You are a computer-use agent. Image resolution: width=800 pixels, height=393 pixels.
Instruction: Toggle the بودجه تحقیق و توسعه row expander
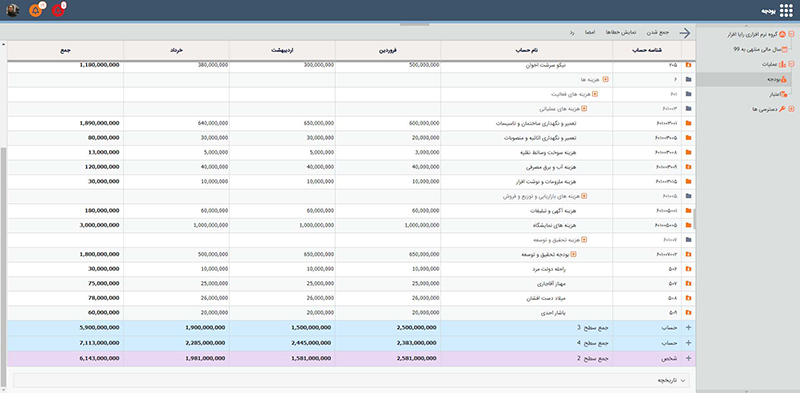pyautogui.click(x=573, y=254)
